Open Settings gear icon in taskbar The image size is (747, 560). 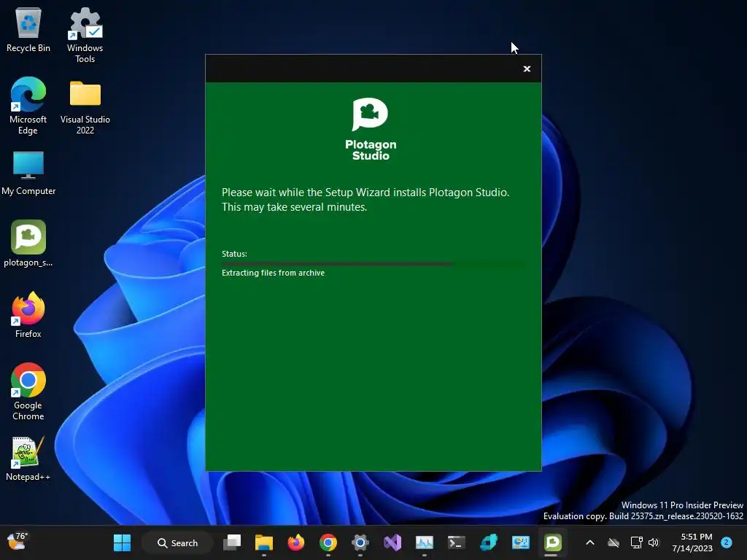point(360,542)
